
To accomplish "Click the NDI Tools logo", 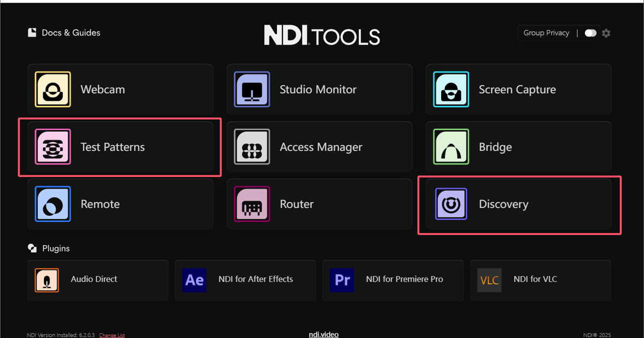I will coord(322,36).
